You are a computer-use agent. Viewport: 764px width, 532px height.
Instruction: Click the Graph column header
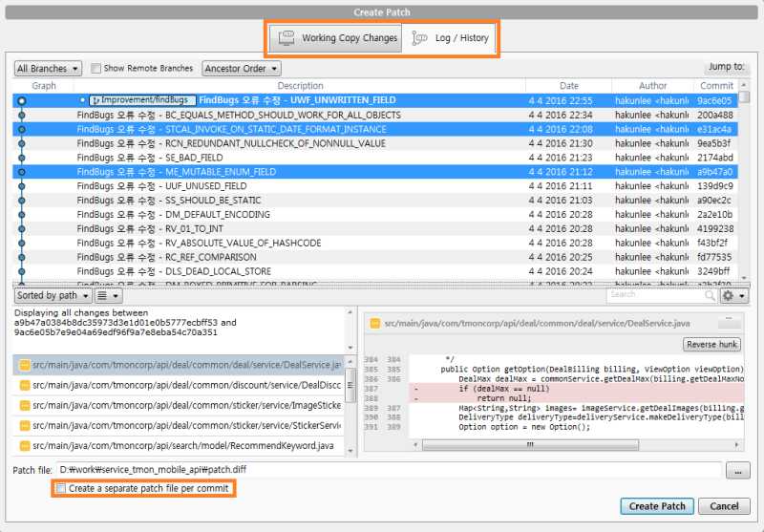coord(43,86)
